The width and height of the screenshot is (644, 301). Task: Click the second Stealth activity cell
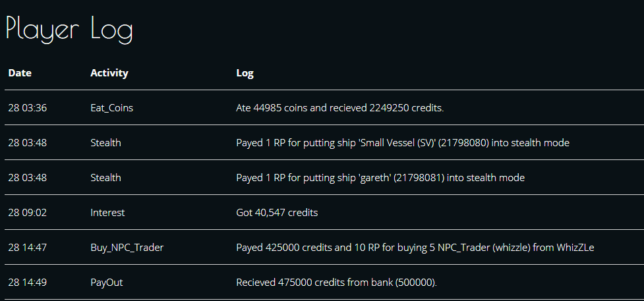point(105,178)
